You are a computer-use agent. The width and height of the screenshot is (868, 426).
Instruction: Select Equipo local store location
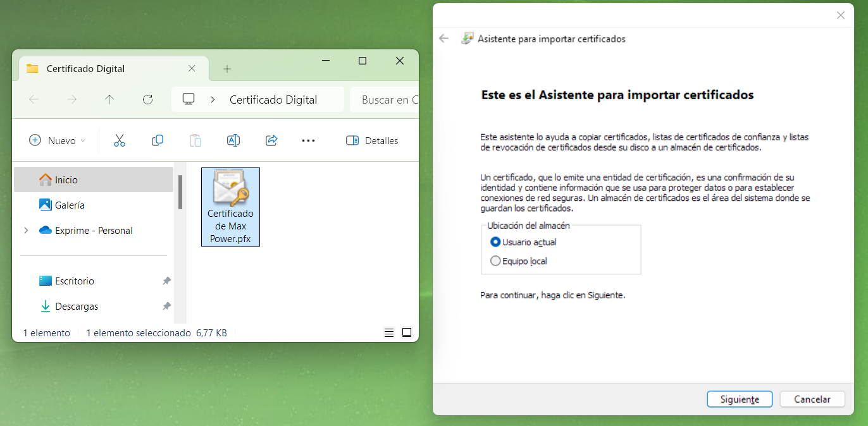[495, 261]
